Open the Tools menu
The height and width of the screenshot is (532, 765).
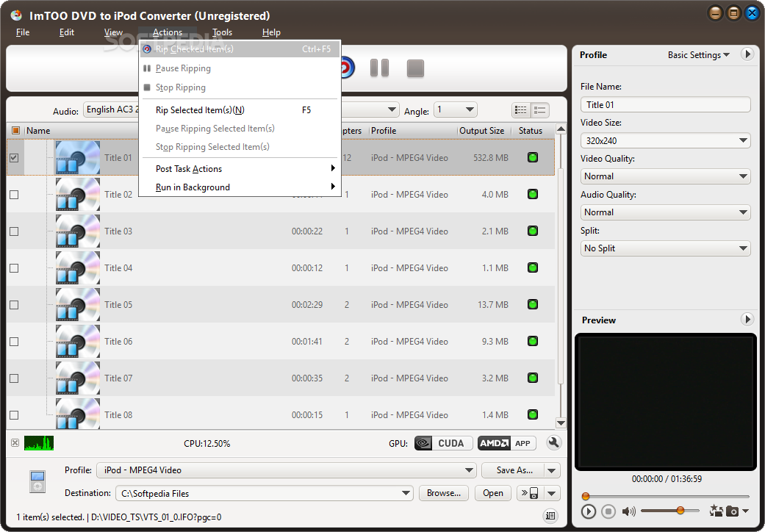tap(222, 32)
